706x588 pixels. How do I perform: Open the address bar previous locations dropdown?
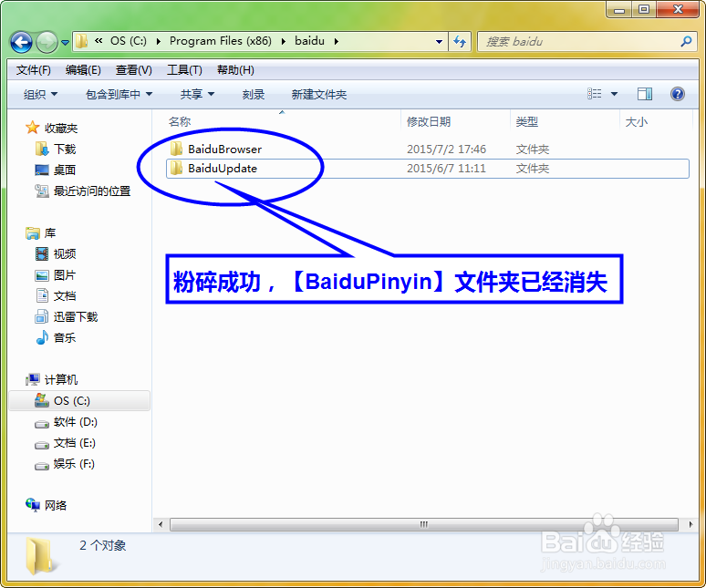point(439,42)
